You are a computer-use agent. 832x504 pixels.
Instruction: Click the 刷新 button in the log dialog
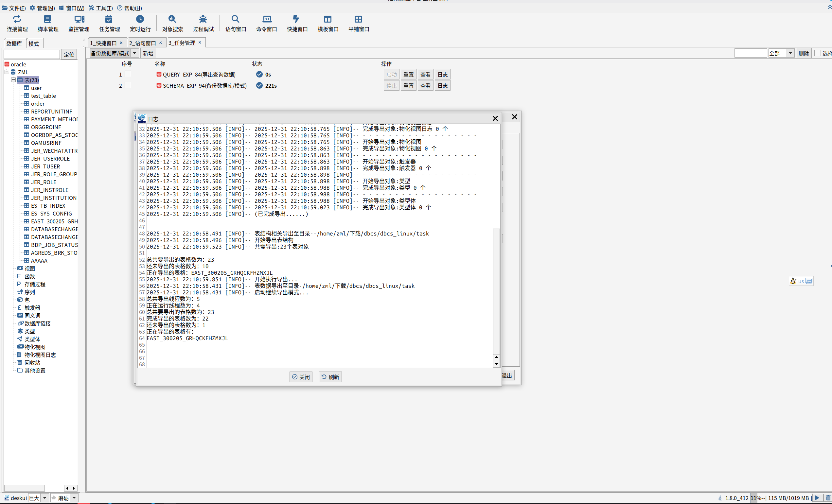[x=330, y=377]
